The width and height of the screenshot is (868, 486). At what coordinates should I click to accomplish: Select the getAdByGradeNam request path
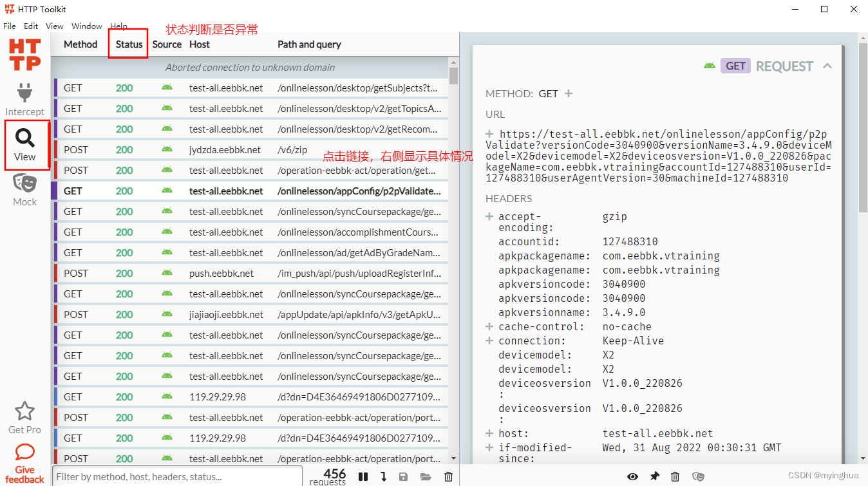point(359,252)
